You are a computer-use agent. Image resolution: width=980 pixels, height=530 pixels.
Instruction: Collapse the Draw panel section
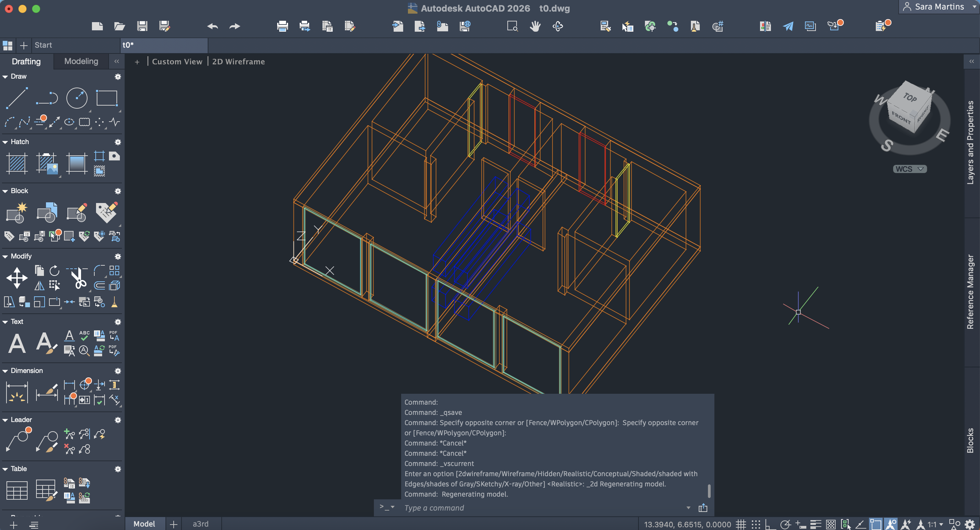(x=5, y=77)
